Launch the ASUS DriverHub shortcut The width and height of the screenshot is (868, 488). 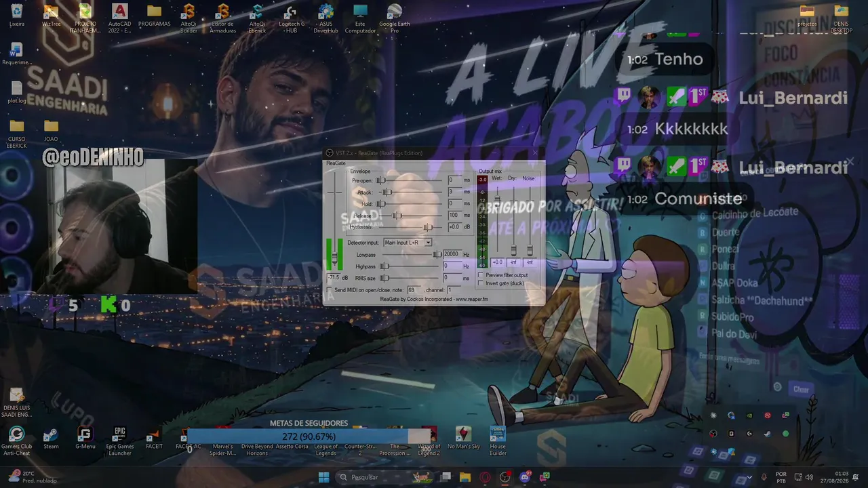coord(325,18)
